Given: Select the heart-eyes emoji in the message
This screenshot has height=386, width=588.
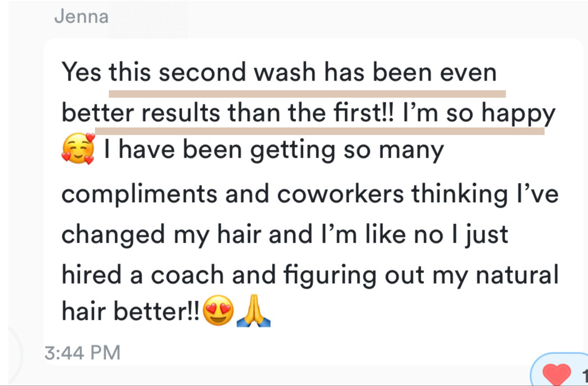Looking at the screenshot, I should [x=218, y=310].
